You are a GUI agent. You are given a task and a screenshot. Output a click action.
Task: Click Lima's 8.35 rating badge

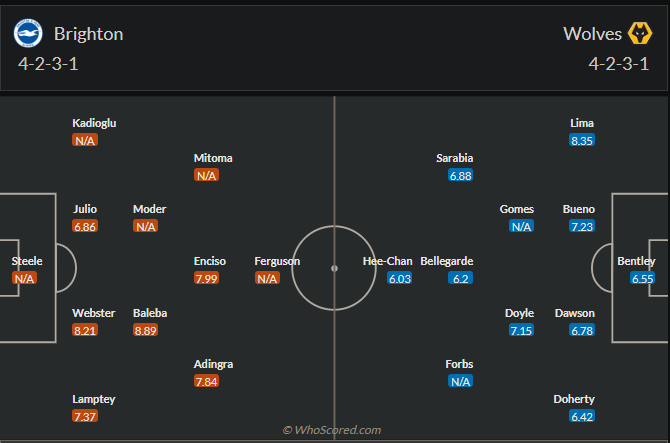pyautogui.click(x=582, y=141)
